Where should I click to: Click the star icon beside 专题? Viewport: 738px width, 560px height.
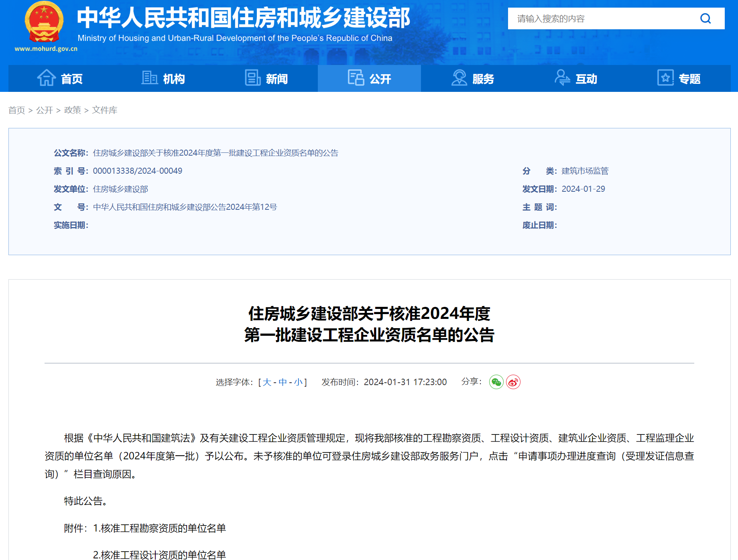click(x=665, y=78)
